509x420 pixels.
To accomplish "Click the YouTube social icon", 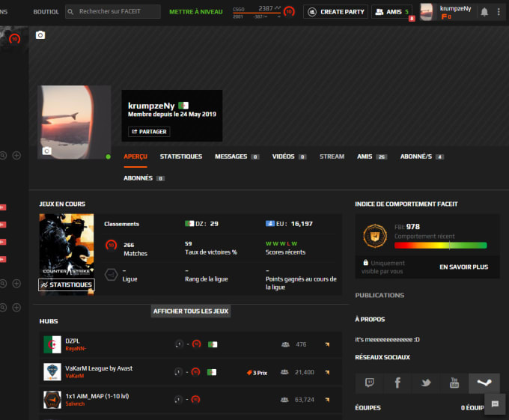I will [x=454, y=383].
